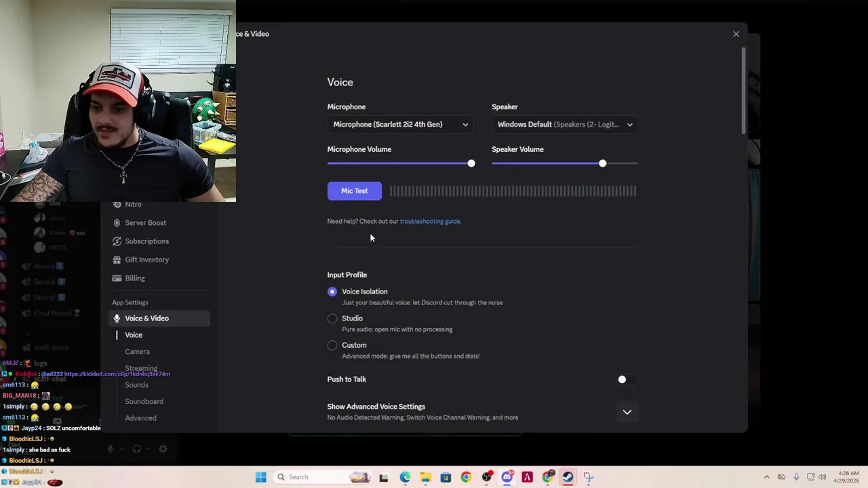Open the troubleshooting guide link

(x=430, y=221)
